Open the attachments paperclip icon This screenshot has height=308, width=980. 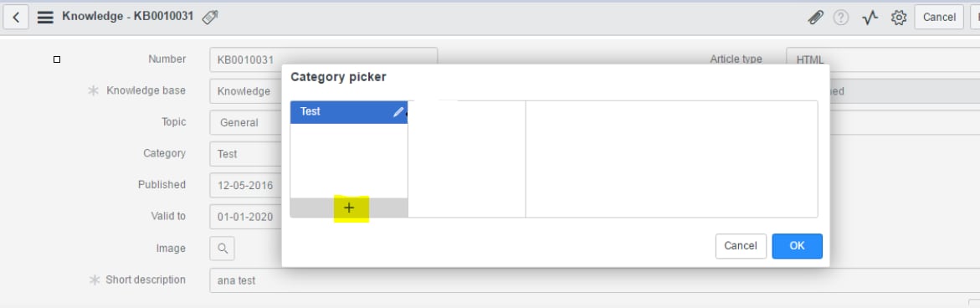pyautogui.click(x=816, y=18)
